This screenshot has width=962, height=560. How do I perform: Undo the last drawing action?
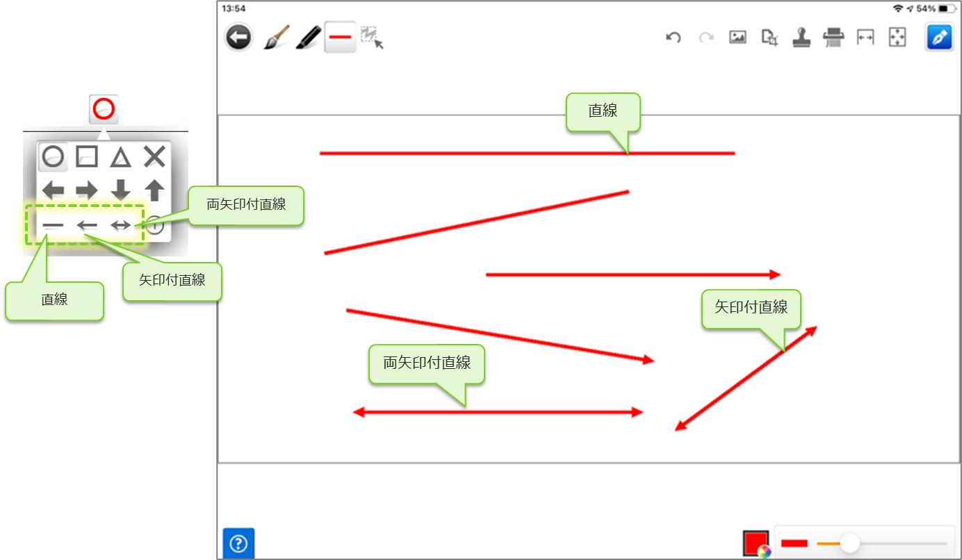pos(673,38)
